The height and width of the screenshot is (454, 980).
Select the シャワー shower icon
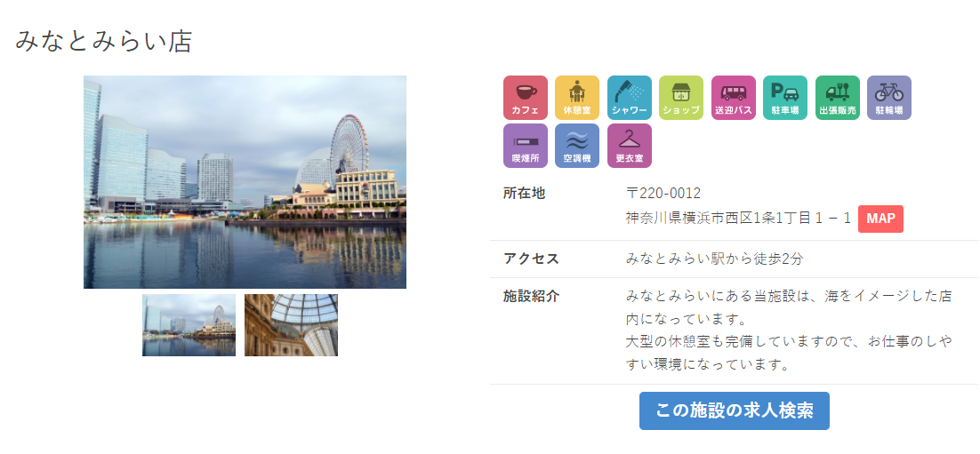[629, 98]
